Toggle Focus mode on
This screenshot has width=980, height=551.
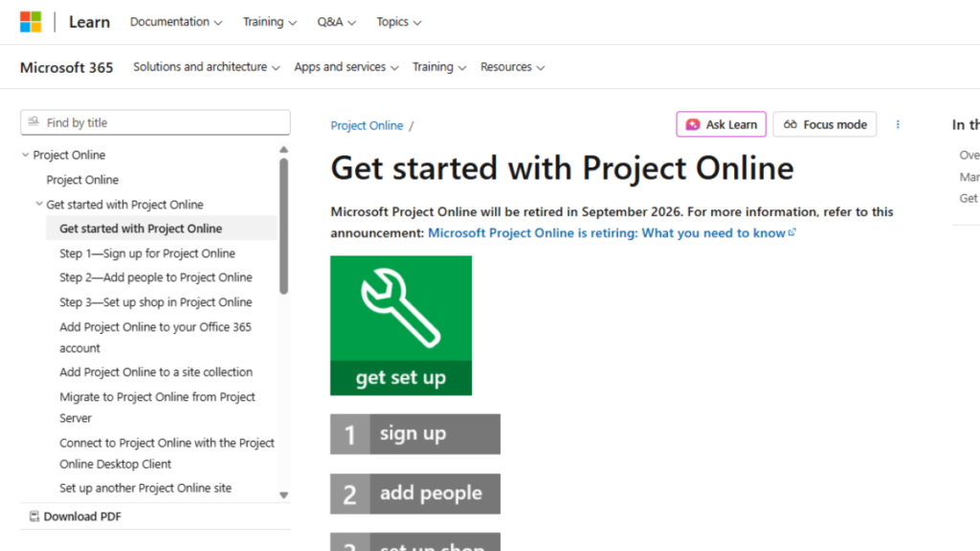tap(824, 124)
